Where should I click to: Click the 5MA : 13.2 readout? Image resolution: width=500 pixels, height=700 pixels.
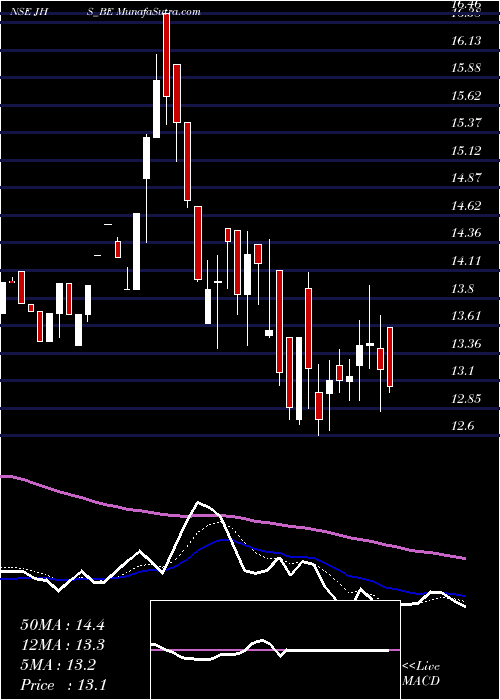coord(58,665)
